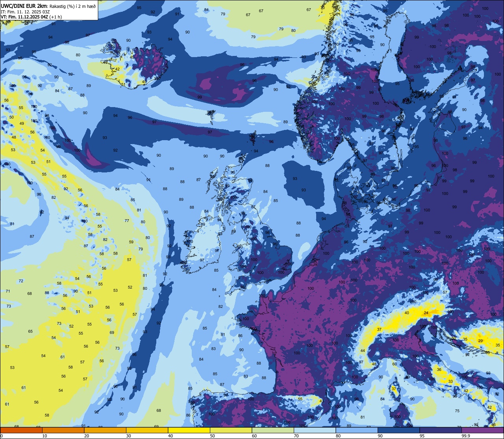The height and width of the screenshot is (439, 504).
Task: Click the 50–60 pale yellow legend swatch
Action: point(231,430)
